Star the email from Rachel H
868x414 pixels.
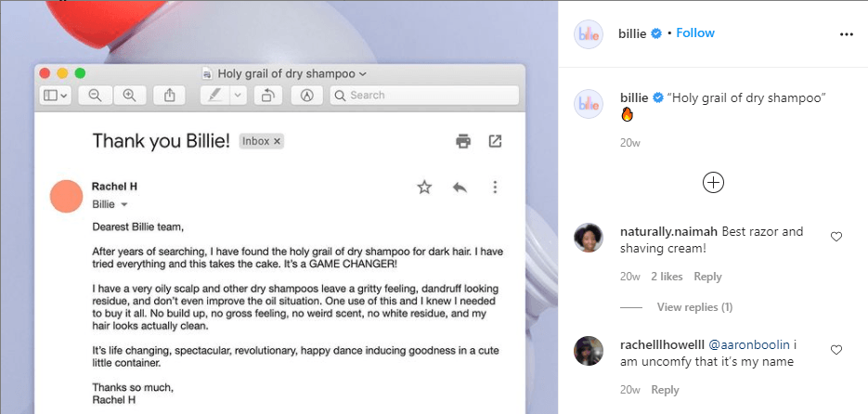pyautogui.click(x=424, y=188)
